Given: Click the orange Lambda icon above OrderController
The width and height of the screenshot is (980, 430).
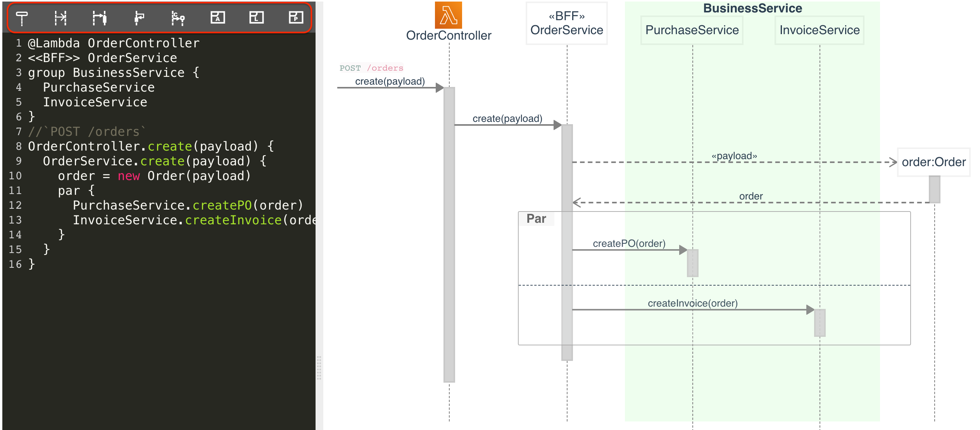Looking at the screenshot, I should pos(448,15).
